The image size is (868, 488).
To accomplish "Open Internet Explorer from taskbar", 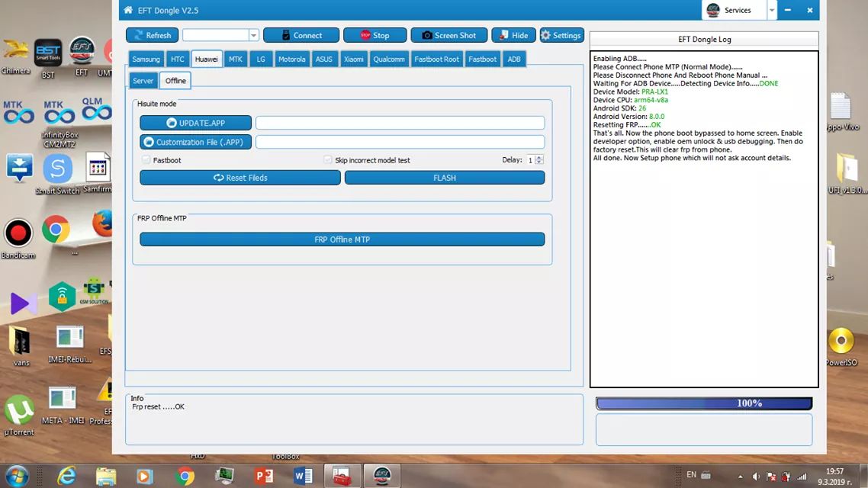I will 66,476.
